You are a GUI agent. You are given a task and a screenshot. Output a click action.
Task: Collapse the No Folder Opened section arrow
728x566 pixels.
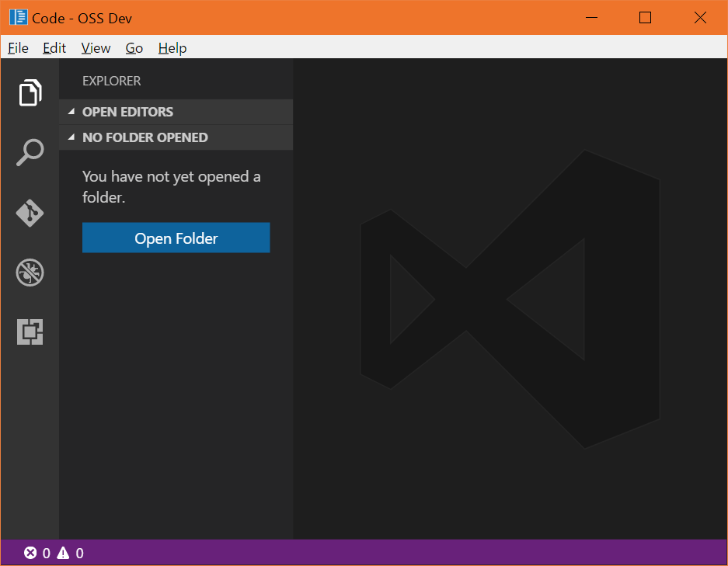(71, 137)
